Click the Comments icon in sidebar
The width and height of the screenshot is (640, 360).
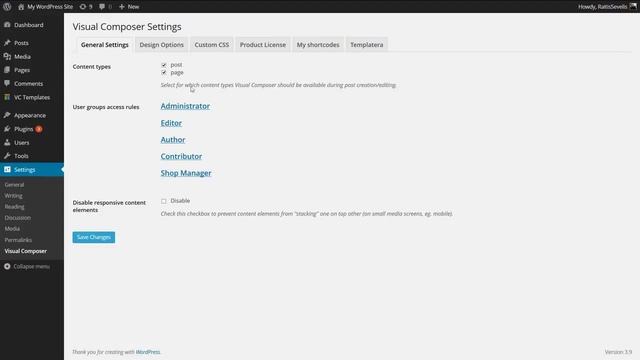click(x=7, y=84)
